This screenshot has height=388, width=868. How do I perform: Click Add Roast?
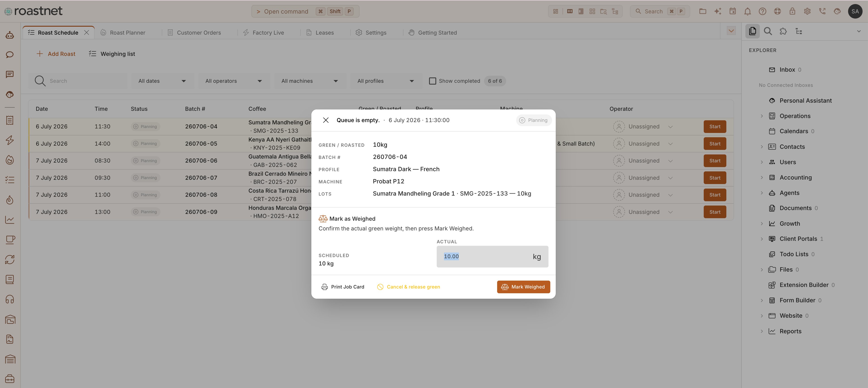56,54
